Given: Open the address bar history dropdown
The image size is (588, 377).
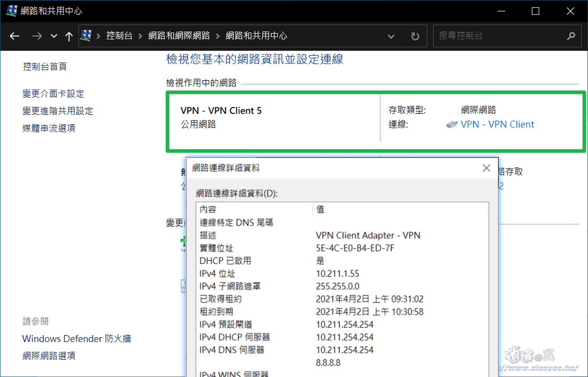Looking at the screenshot, I should 391,36.
